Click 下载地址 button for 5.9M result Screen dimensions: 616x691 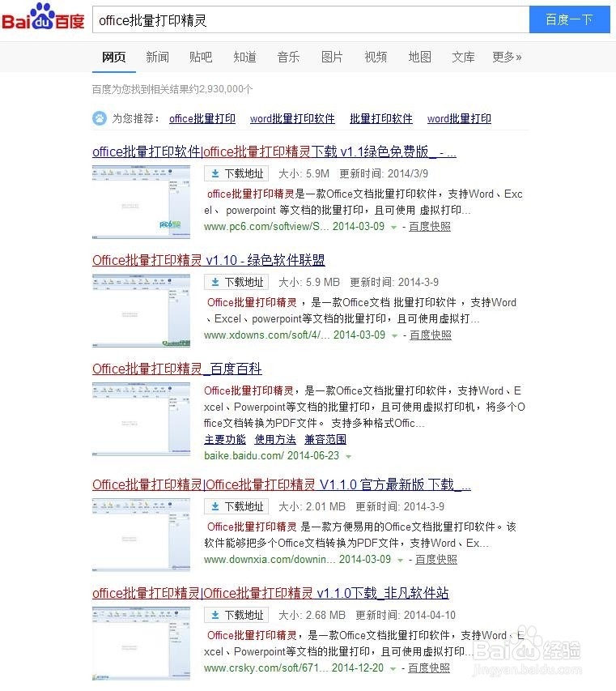pyautogui.click(x=236, y=173)
